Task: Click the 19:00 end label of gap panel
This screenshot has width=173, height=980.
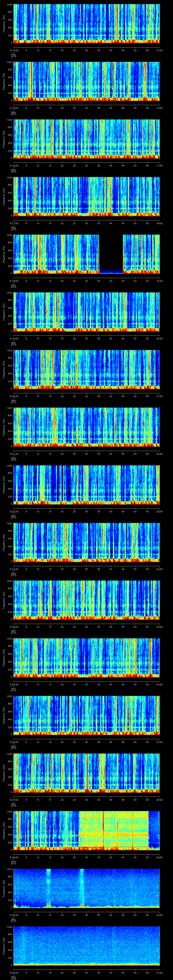Action: coord(159,280)
